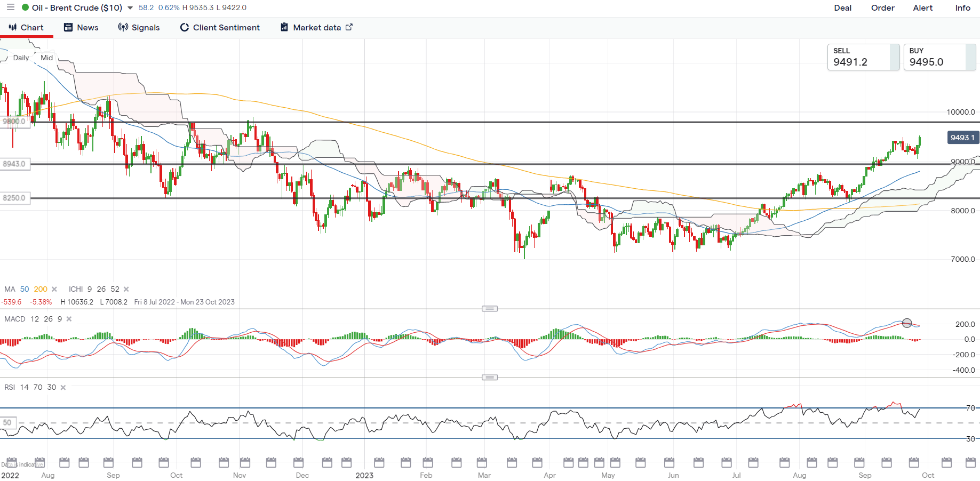Image resolution: width=980 pixels, height=481 pixels.
Task: Click the 2023 year label on time axis
Action: coord(364,475)
